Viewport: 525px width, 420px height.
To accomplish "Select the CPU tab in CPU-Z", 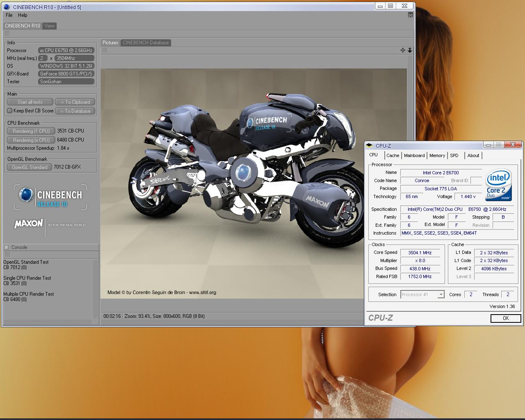I will (373, 155).
